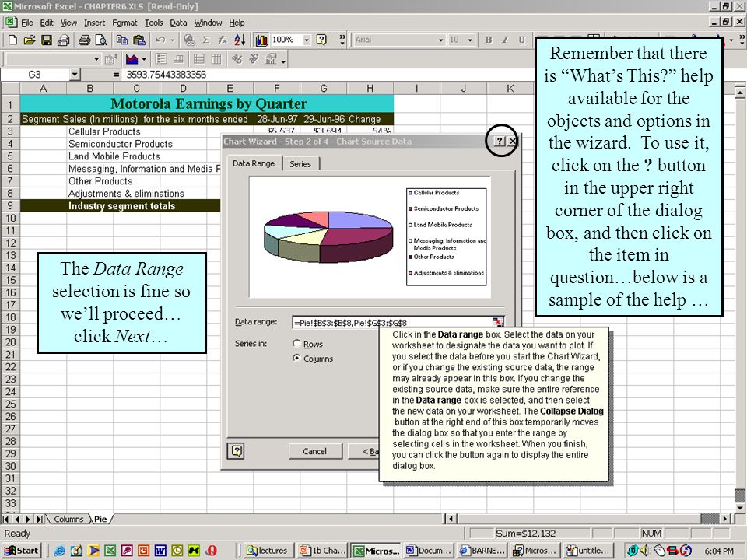Click Collapse Dialog button in Data range box
The height and width of the screenshot is (560, 747).
(x=497, y=322)
